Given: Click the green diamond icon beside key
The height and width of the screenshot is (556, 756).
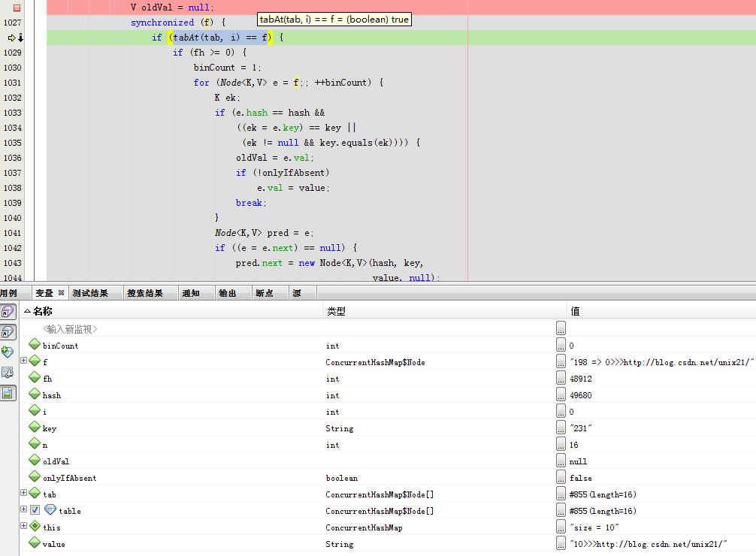Looking at the screenshot, I should [x=35, y=428].
